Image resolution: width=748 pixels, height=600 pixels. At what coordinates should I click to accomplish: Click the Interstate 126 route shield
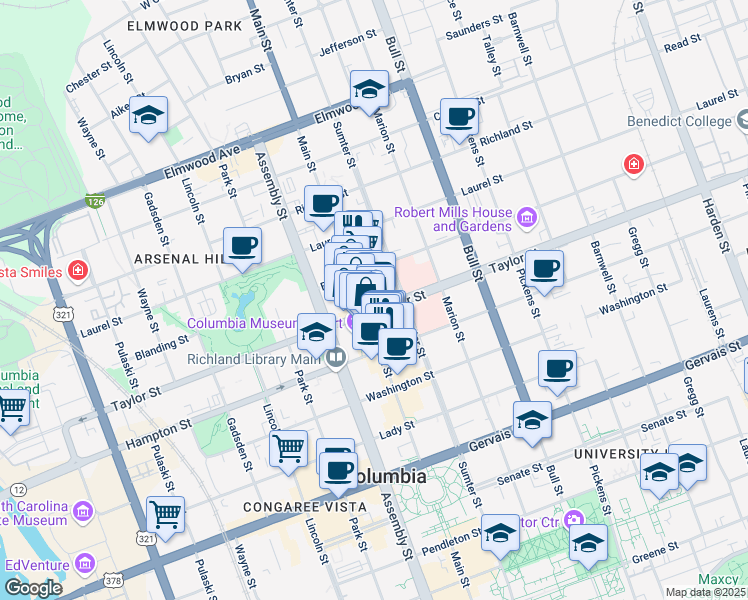point(96,201)
